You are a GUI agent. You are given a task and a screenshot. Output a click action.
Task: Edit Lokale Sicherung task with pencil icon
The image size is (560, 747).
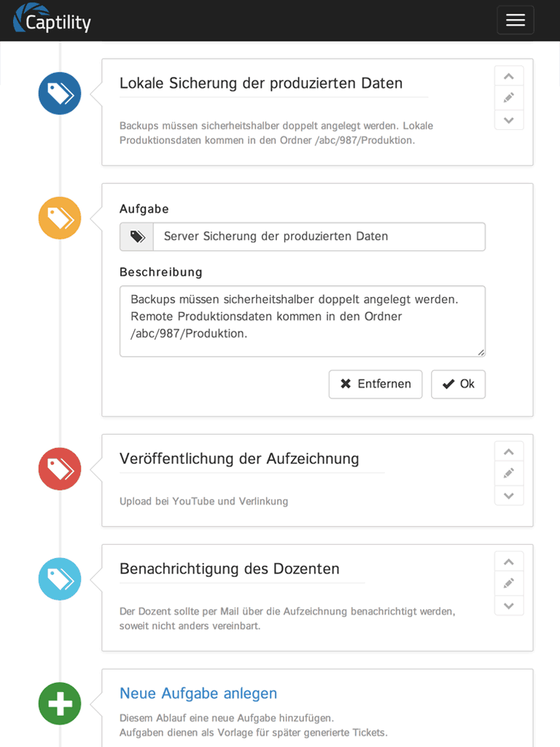[x=509, y=98]
